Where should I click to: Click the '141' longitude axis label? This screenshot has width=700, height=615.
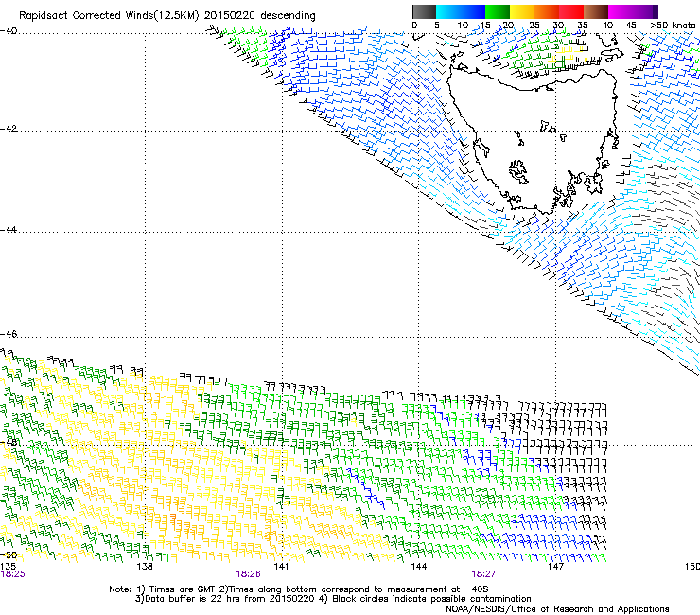(x=282, y=567)
